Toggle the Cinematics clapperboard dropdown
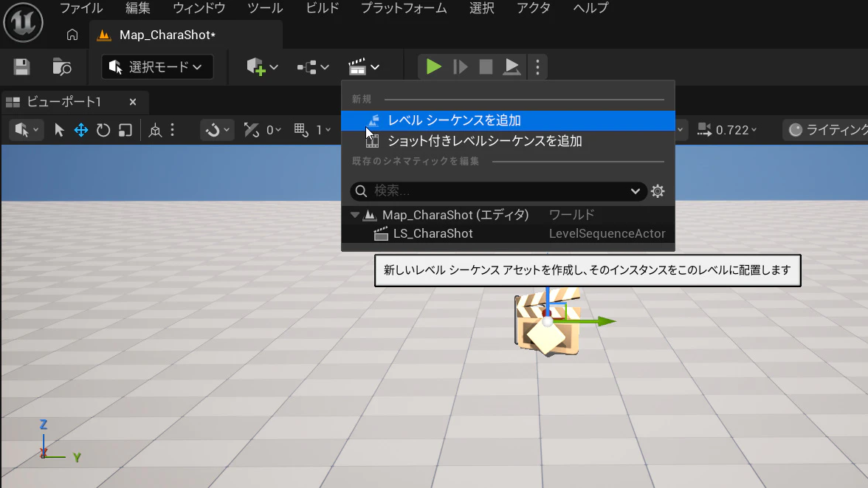Viewport: 868px width, 488px height. [364, 67]
